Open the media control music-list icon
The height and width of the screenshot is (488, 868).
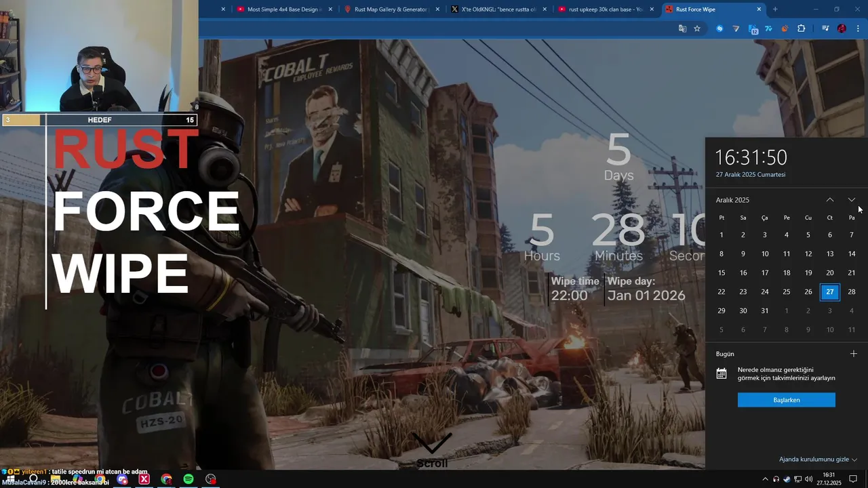pos(825,28)
